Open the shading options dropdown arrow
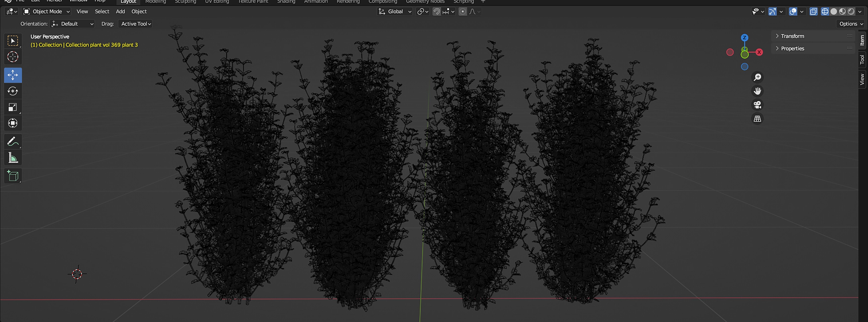 coord(860,11)
